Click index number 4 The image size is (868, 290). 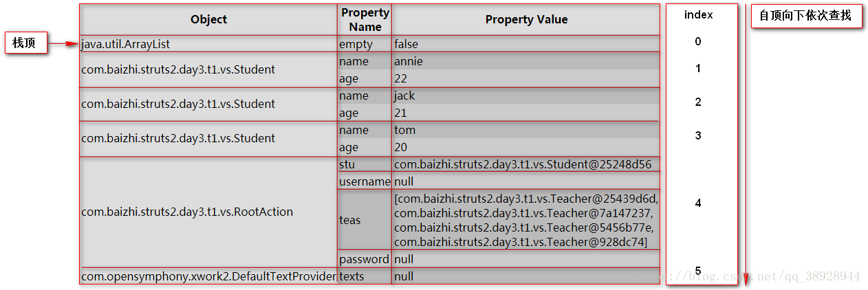pyautogui.click(x=698, y=203)
